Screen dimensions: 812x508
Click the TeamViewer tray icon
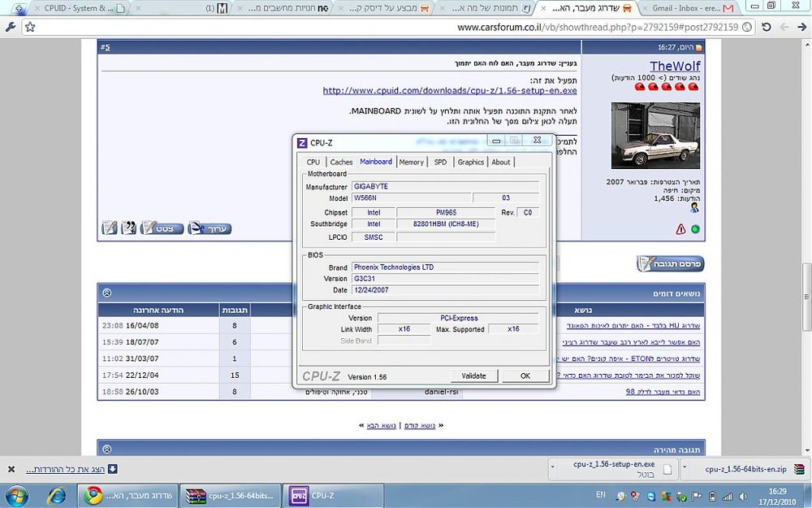(651, 496)
